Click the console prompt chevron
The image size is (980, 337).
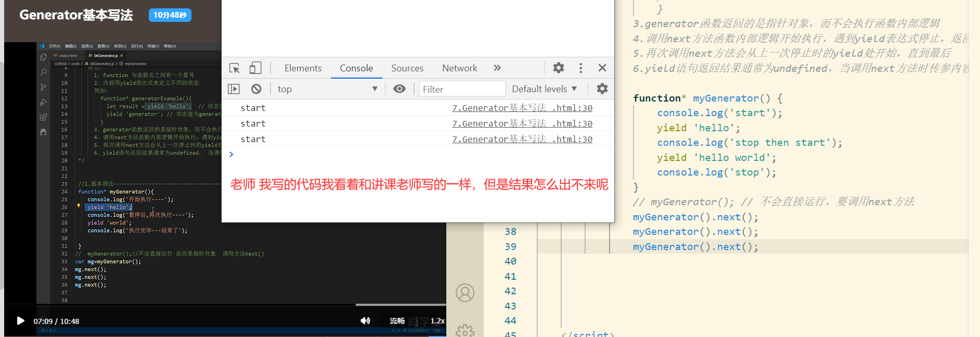231,154
